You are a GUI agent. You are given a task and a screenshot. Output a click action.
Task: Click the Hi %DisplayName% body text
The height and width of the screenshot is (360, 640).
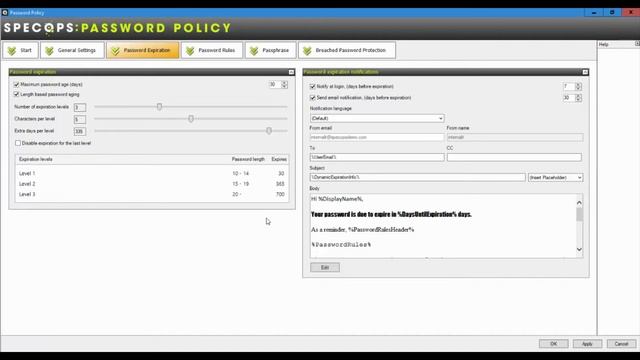pos(337,199)
